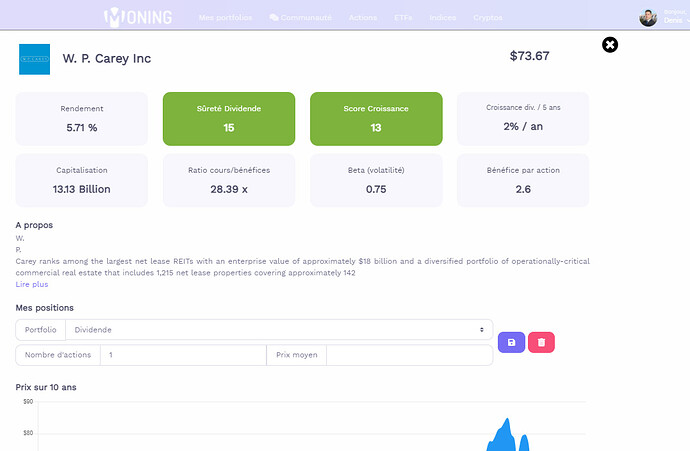Click the Nombre d'actions input field
690x451 pixels.
[x=183, y=355]
